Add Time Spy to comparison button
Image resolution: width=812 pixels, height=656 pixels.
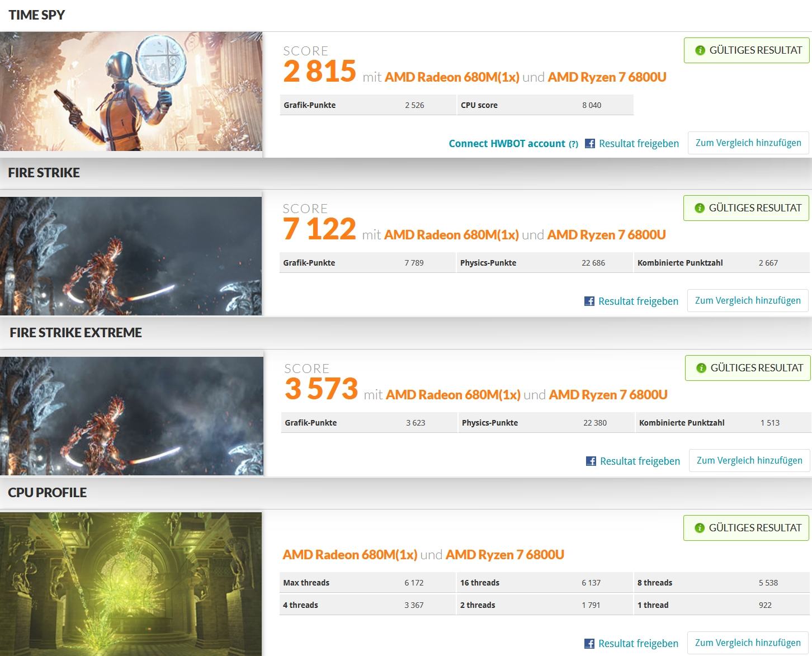pyautogui.click(x=748, y=143)
